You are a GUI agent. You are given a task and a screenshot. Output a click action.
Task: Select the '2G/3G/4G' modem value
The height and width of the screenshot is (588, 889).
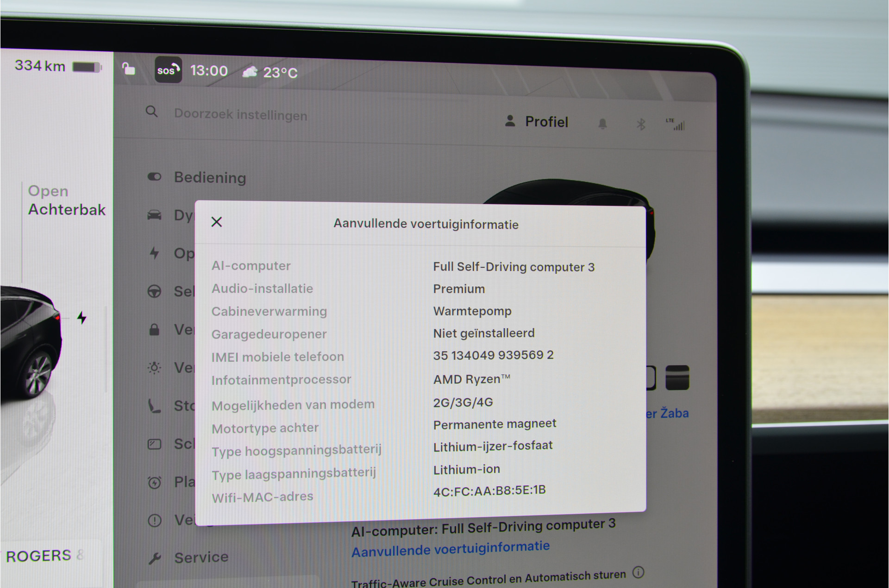[463, 402]
